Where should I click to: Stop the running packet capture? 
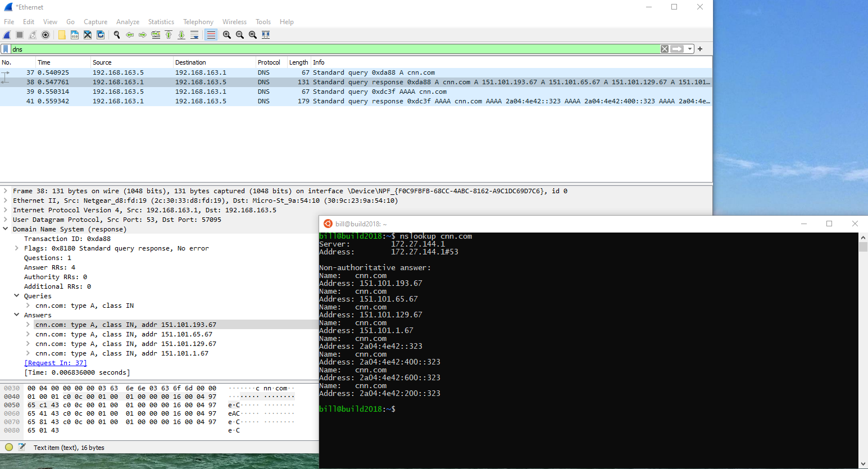point(20,35)
